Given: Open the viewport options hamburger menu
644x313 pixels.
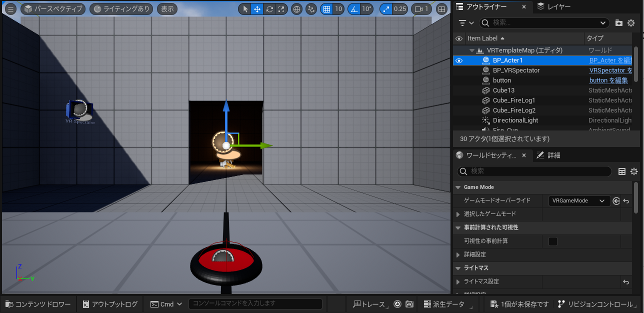Looking at the screenshot, I should click(x=10, y=9).
